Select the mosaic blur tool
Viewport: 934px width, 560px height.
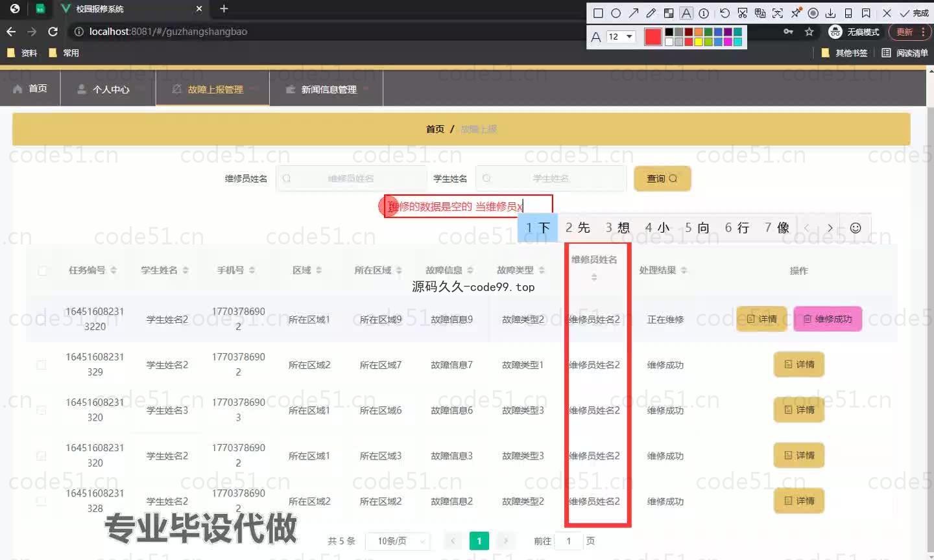(668, 13)
